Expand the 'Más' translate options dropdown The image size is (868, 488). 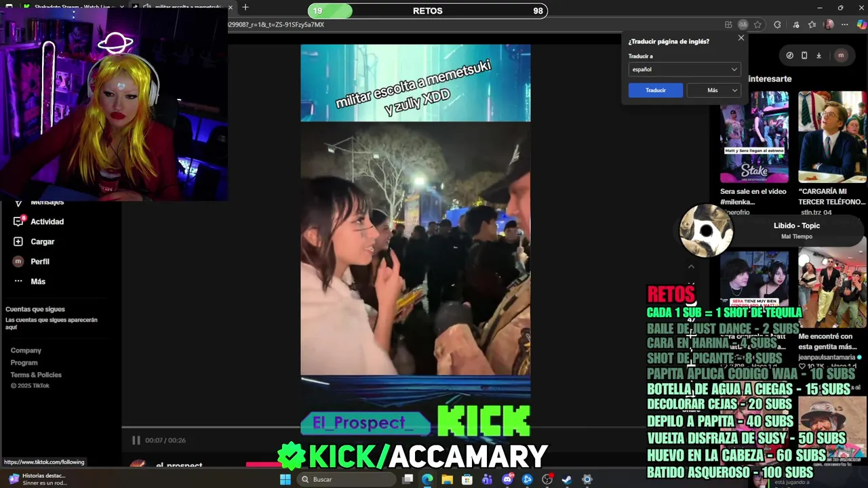pyautogui.click(x=713, y=90)
